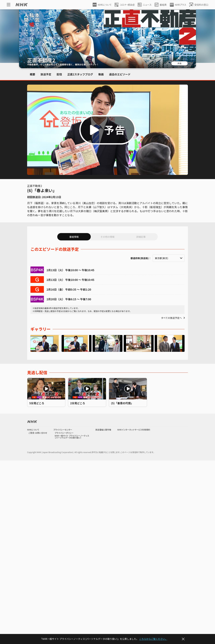
Task: Open ニュース header link
Action: click(144, 5)
